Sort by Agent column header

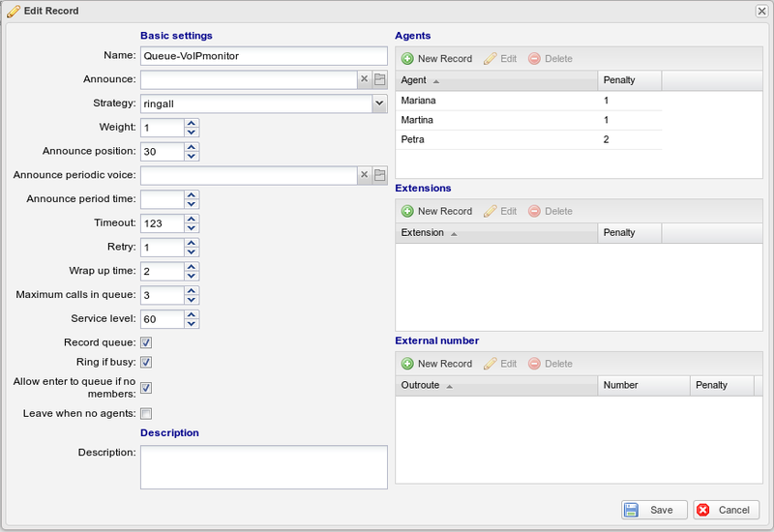496,80
